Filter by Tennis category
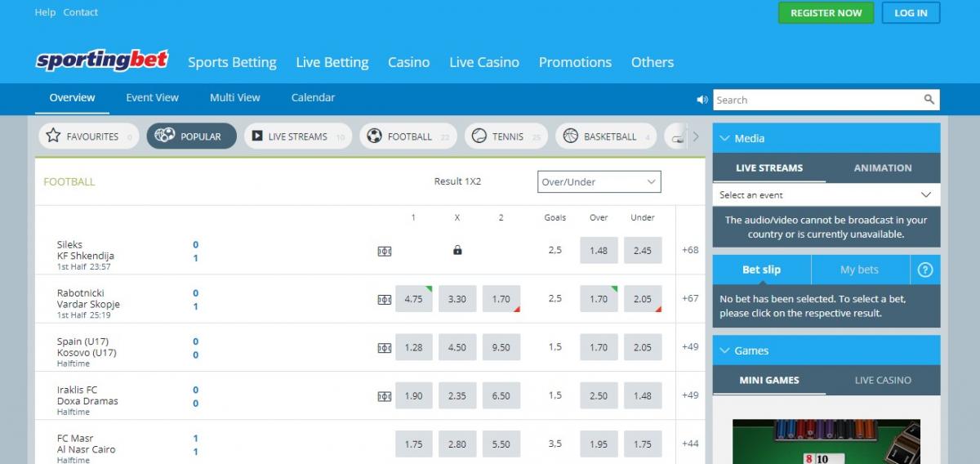 [506, 136]
